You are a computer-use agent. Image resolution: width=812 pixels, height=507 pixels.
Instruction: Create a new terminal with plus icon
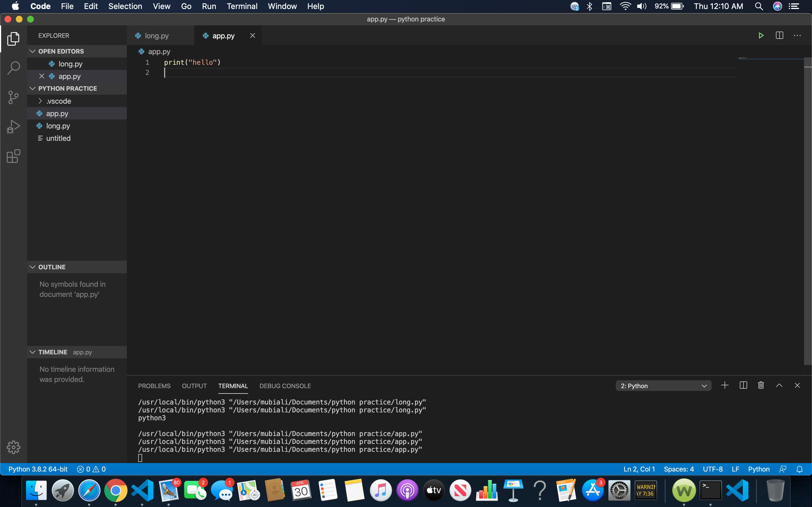pos(725,385)
